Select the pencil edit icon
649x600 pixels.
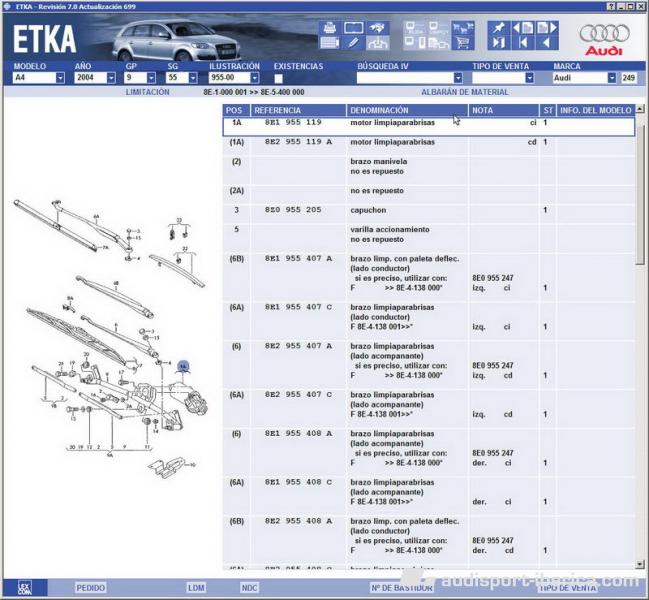[x=353, y=43]
